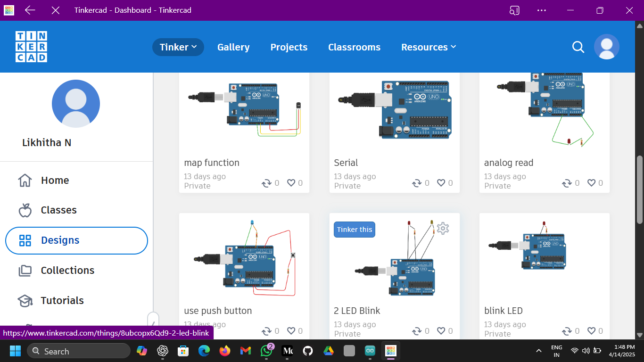Click the copy count icon on map function

[267, 183]
